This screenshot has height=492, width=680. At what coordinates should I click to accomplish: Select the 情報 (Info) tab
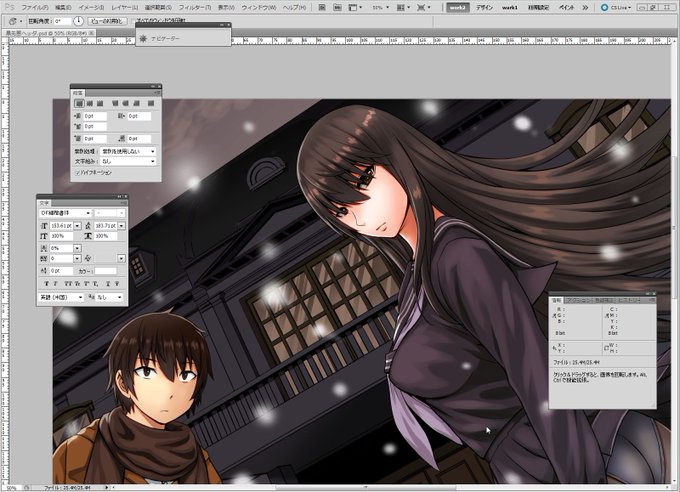[556, 300]
